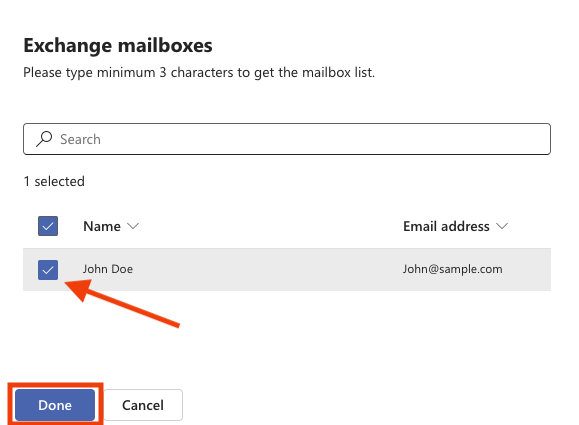Expand the Name column chevron
Screen dimensions: 579x425
133,226
